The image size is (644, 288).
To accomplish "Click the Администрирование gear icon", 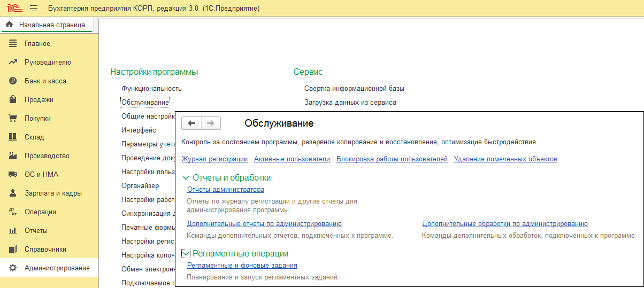I will [13, 268].
